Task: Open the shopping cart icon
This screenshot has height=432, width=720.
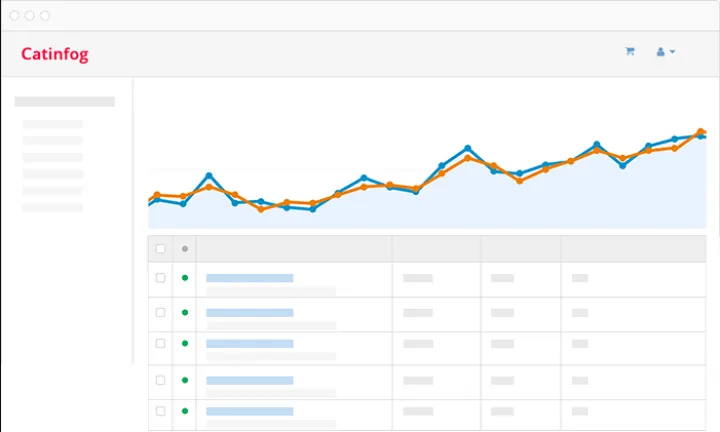Action: (630, 52)
